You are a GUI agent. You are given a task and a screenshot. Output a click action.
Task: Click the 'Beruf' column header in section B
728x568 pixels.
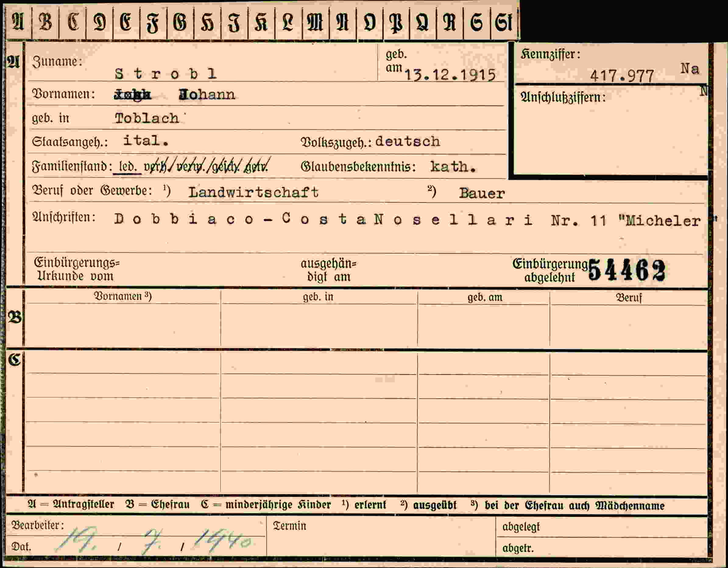[x=629, y=297]
